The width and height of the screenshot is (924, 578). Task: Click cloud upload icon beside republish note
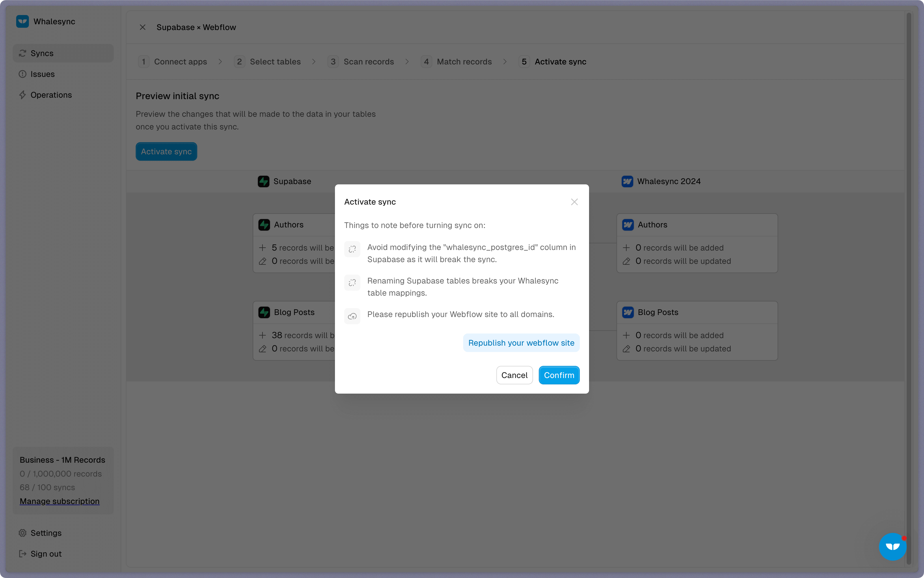[x=352, y=316]
